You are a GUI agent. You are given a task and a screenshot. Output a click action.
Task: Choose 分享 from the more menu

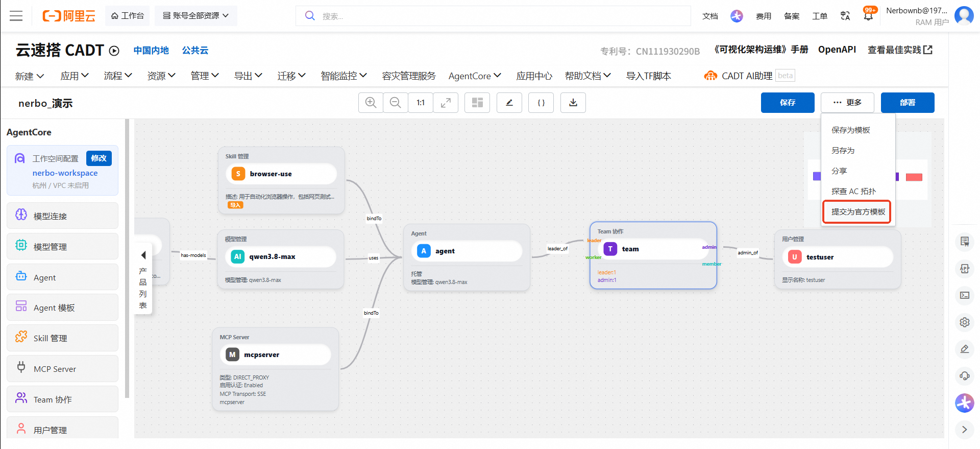858,171
